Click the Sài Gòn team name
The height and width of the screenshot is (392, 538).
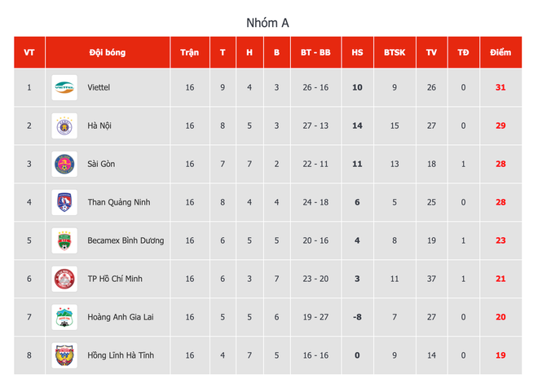point(101,164)
